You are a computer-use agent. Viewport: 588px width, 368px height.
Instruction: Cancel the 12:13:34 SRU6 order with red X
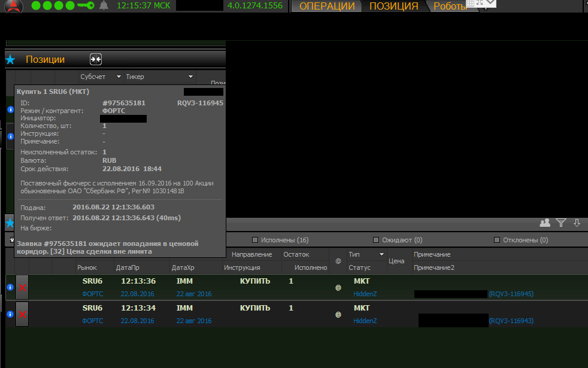pos(22,314)
